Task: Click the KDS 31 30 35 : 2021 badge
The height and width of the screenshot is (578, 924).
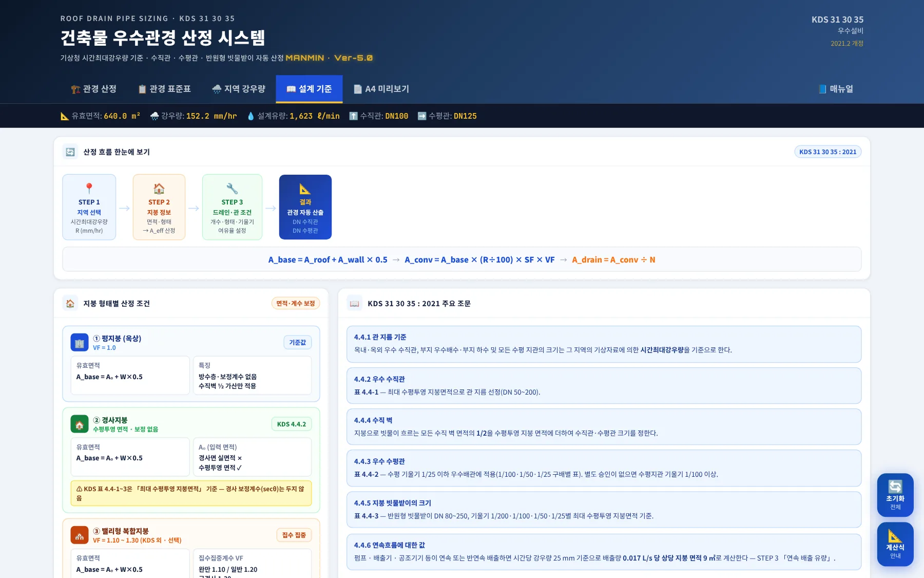Action: [828, 152]
